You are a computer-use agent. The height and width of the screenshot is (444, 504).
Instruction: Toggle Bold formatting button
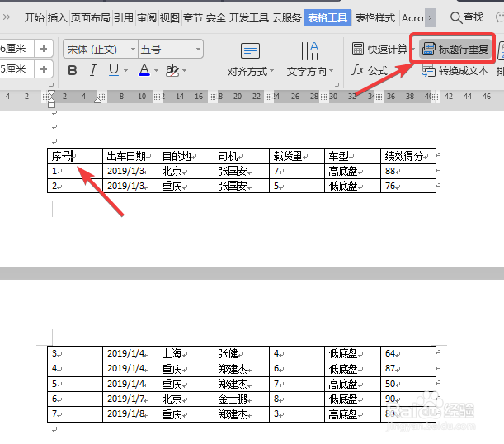(x=73, y=70)
